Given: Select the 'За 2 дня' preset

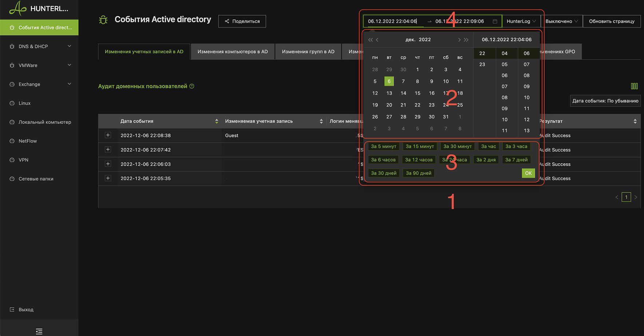Looking at the screenshot, I should [486, 160].
